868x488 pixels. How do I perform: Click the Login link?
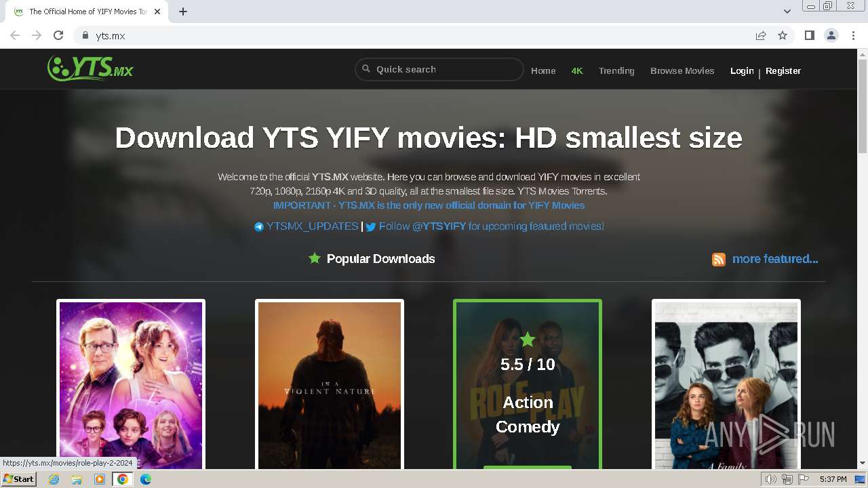click(742, 70)
